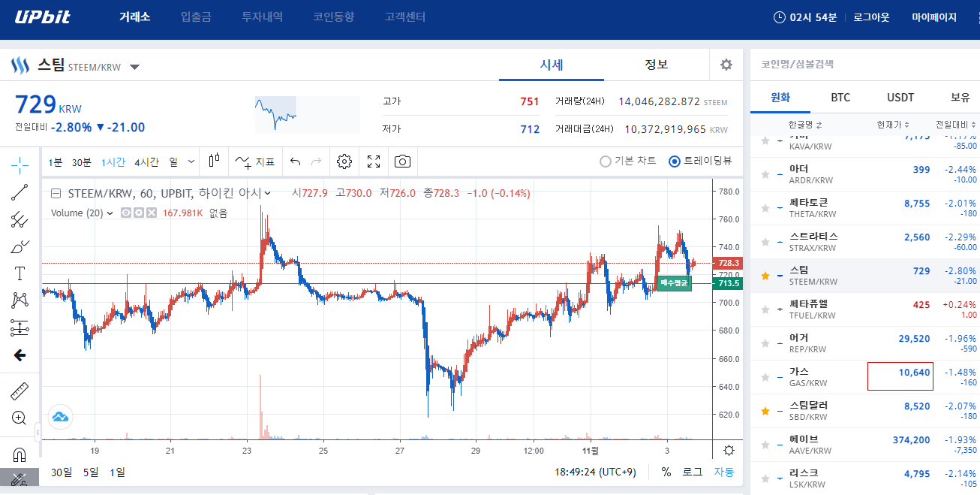Collapse the left drawing toolbar handle
The image size is (980, 495).
tap(38, 433)
